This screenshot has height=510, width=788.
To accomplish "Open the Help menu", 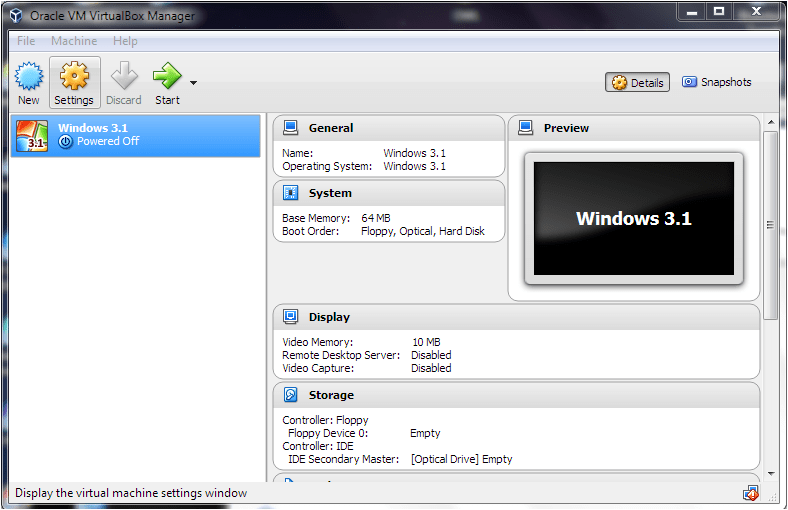I will [125, 41].
